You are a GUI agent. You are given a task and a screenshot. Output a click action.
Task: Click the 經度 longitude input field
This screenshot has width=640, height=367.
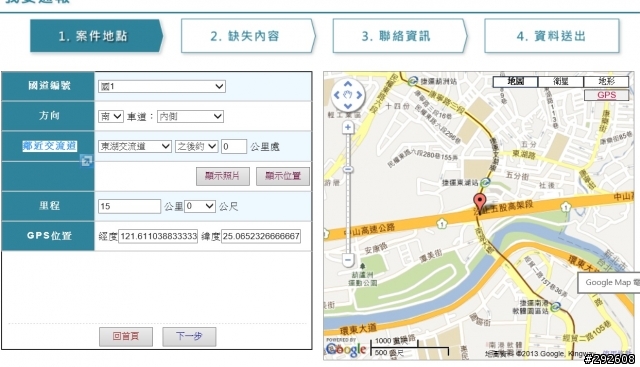click(x=158, y=236)
